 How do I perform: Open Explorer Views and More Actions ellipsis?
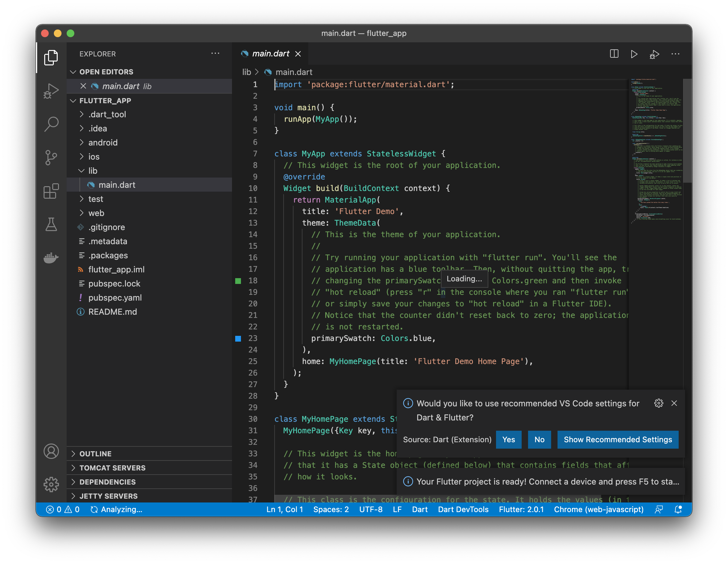[x=215, y=53]
